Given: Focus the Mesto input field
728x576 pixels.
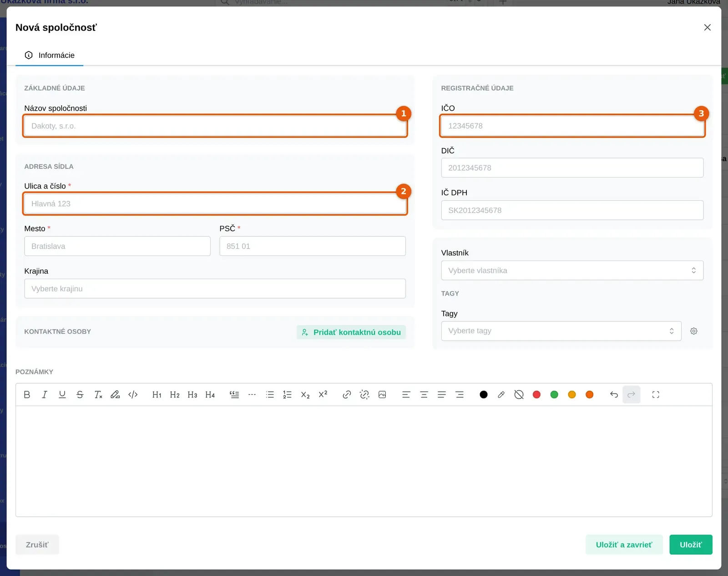Looking at the screenshot, I should [117, 246].
